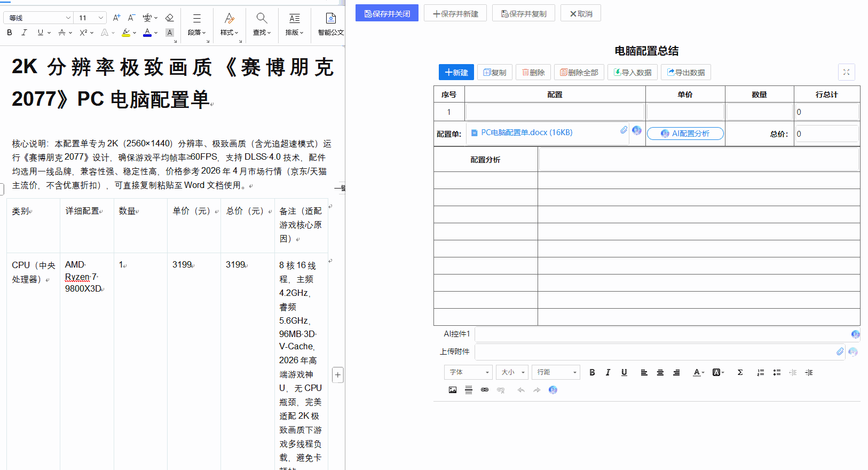
Task: Click 保存并新建 button
Action: (455, 13)
